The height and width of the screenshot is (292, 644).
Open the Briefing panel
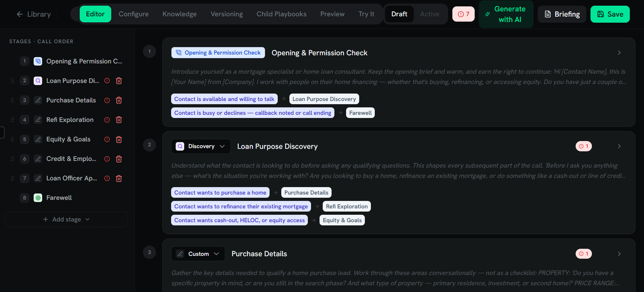pyautogui.click(x=562, y=14)
